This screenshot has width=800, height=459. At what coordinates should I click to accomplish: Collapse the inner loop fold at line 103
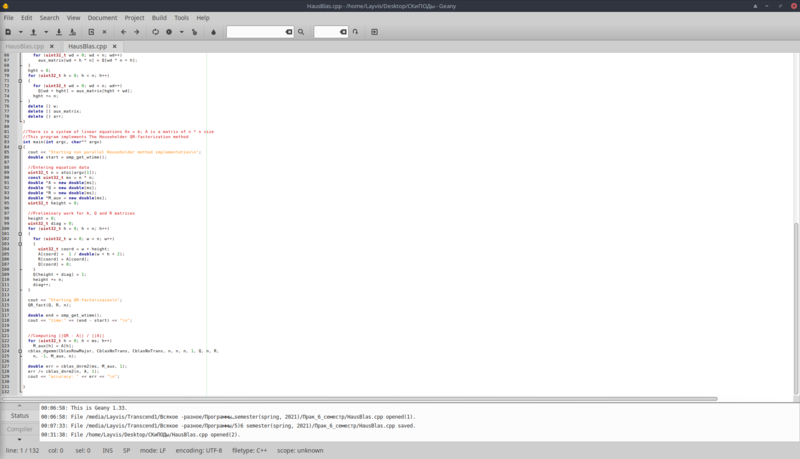[20, 244]
